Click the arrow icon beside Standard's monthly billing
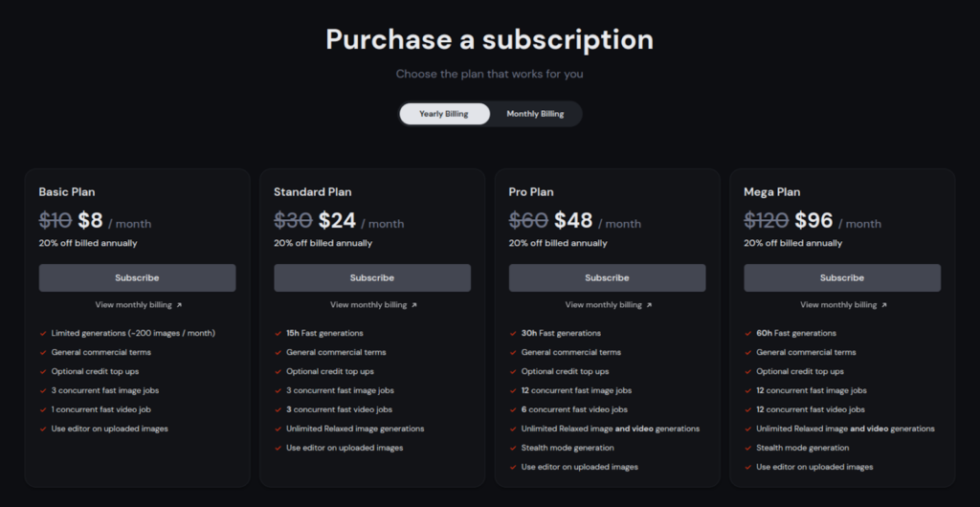The image size is (980, 507). pos(414,305)
